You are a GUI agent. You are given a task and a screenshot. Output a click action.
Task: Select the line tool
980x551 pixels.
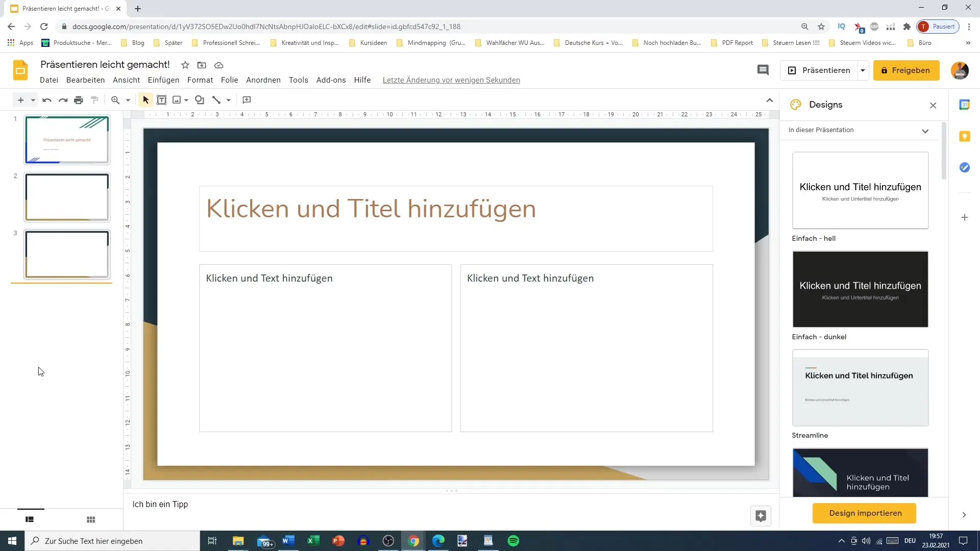click(216, 100)
